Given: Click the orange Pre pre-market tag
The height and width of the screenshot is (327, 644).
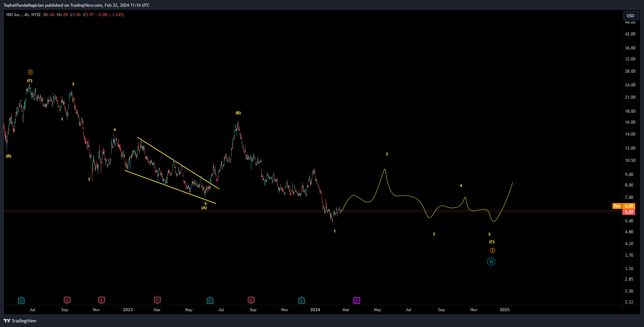Looking at the screenshot, I should coord(617,206).
